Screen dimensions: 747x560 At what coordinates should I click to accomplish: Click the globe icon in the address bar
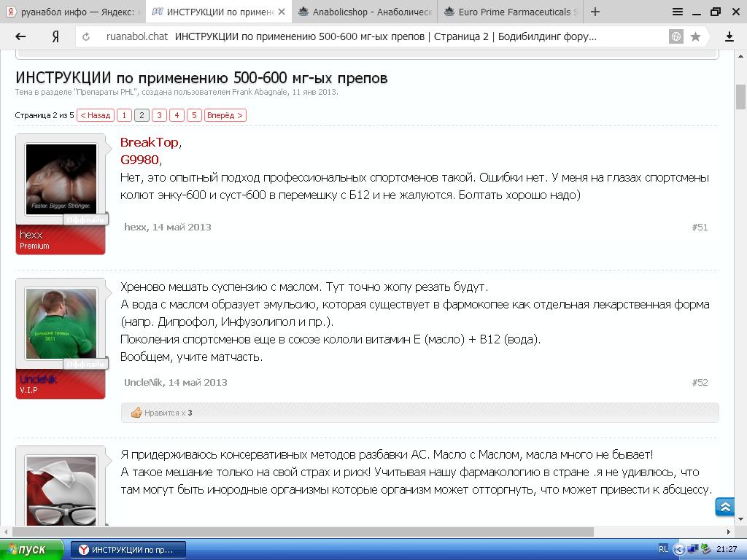pyautogui.click(x=676, y=36)
